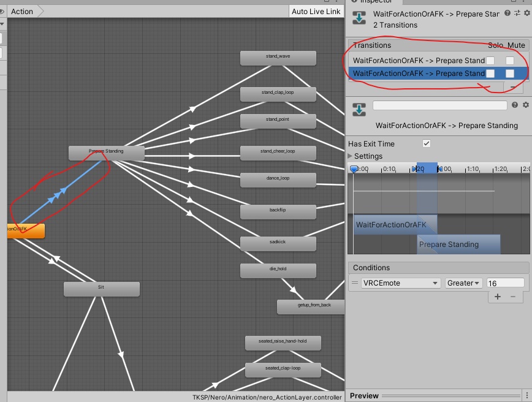The height and width of the screenshot is (402, 532).
Task: Select the Prepare Standing state node
Action: (106, 153)
